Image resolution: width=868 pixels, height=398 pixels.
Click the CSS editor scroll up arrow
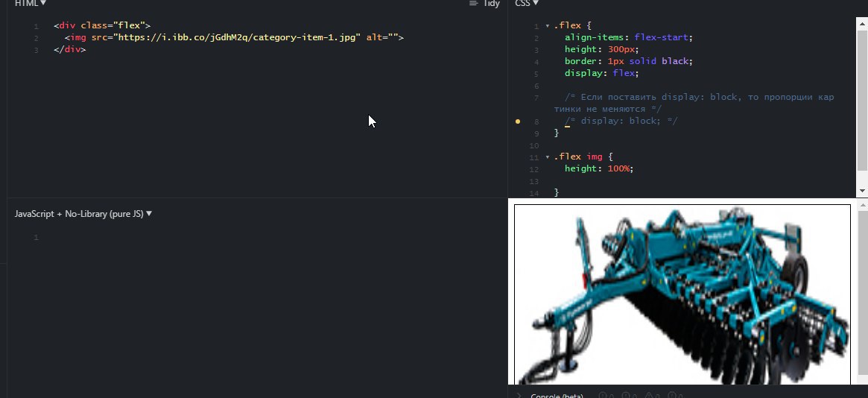point(862,23)
